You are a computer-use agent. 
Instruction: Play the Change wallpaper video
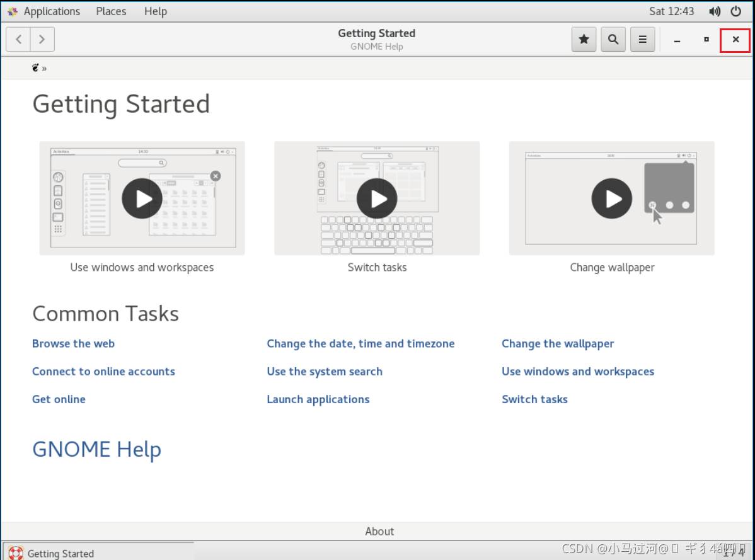click(x=611, y=198)
